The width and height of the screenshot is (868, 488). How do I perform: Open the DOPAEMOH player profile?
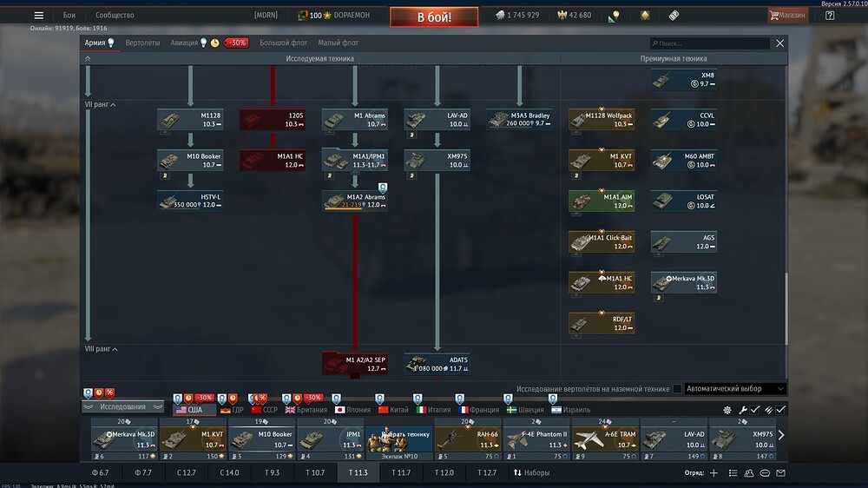pos(334,16)
